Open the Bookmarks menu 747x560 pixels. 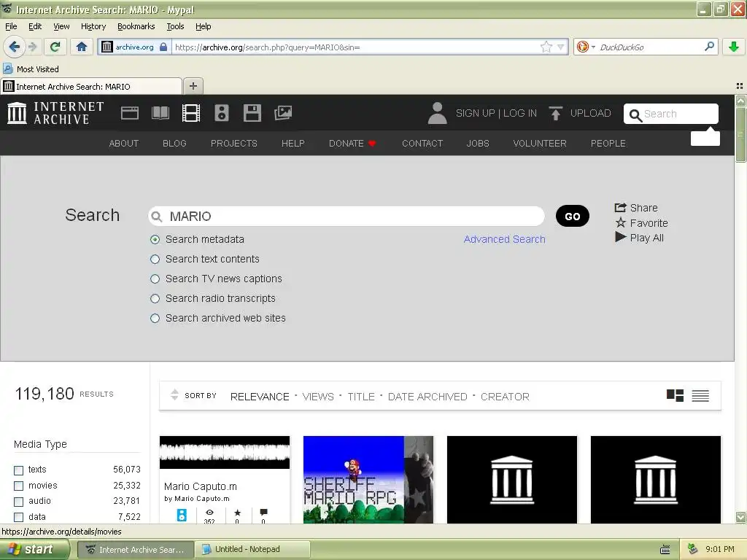pos(136,26)
